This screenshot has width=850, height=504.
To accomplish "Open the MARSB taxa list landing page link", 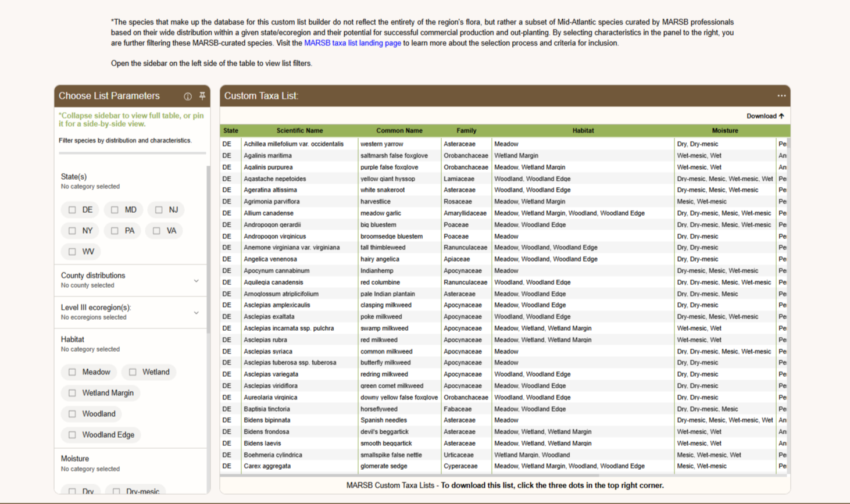I will click(352, 43).
